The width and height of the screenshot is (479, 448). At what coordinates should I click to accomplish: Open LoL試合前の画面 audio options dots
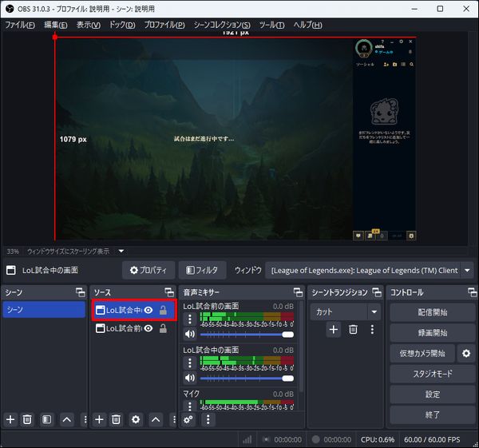(x=190, y=319)
